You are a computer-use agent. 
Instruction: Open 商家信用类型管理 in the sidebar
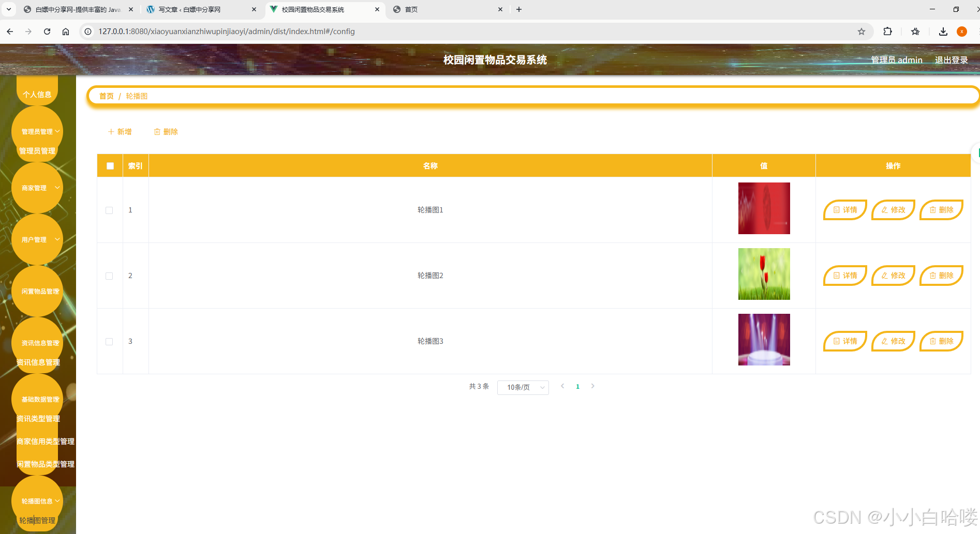pos(46,441)
